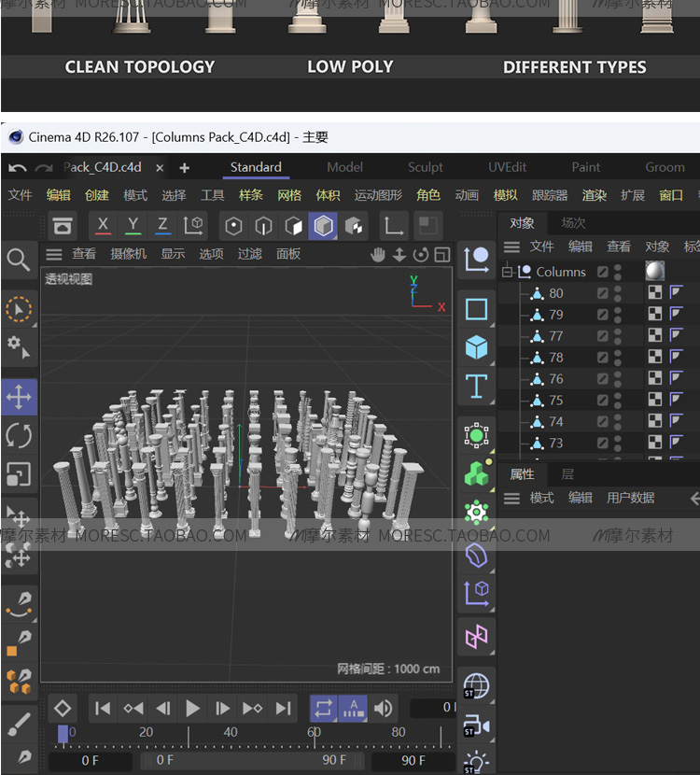This screenshot has width=700, height=775.
Task: Collapse the Columns hierarchy
Action: click(507, 272)
